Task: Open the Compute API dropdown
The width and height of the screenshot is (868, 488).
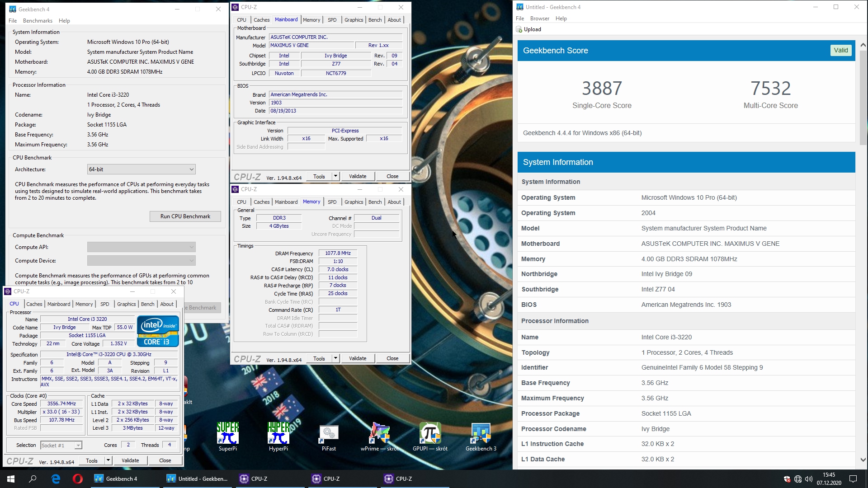Action: coord(141,247)
